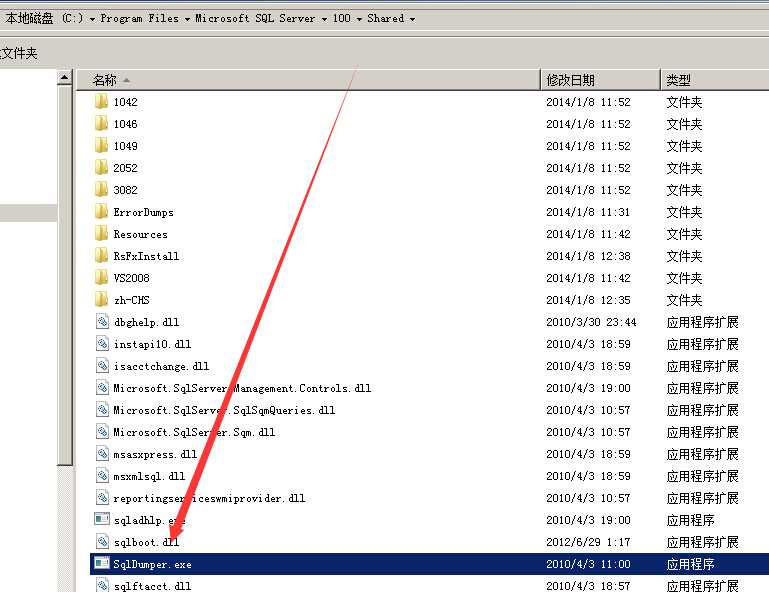Select the file name sqlftacct.dll

click(152, 586)
